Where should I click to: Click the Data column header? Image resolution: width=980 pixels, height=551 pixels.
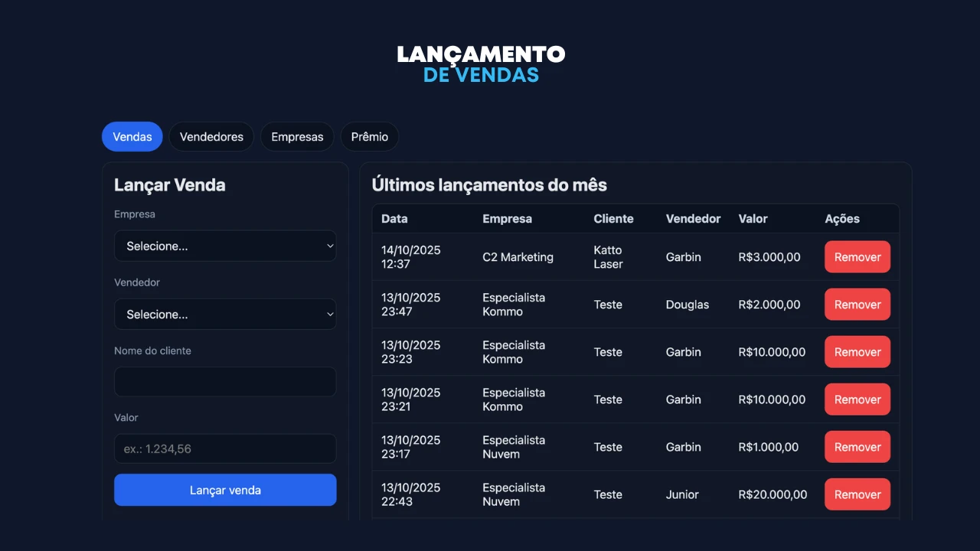[394, 219]
